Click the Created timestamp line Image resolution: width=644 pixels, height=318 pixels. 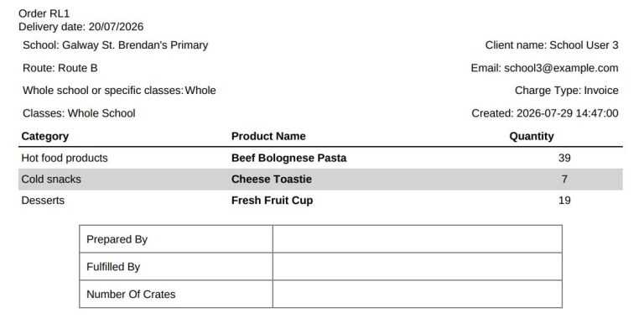tap(544, 113)
